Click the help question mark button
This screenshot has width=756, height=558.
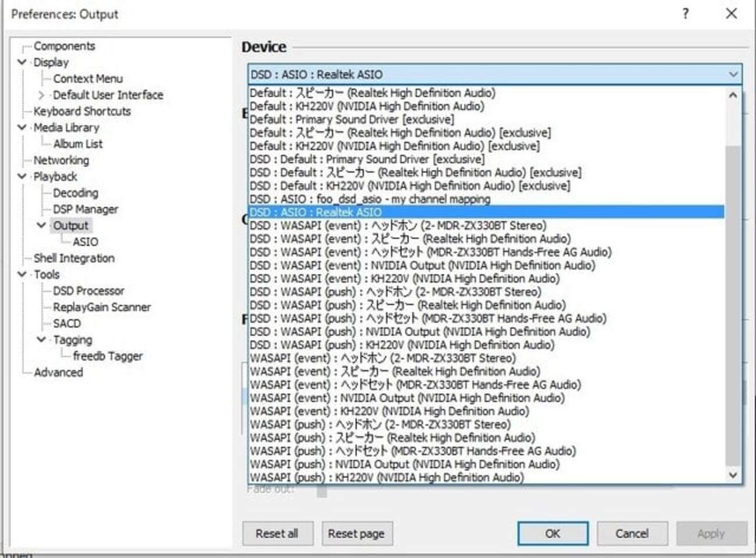pyautogui.click(x=686, y=13)
